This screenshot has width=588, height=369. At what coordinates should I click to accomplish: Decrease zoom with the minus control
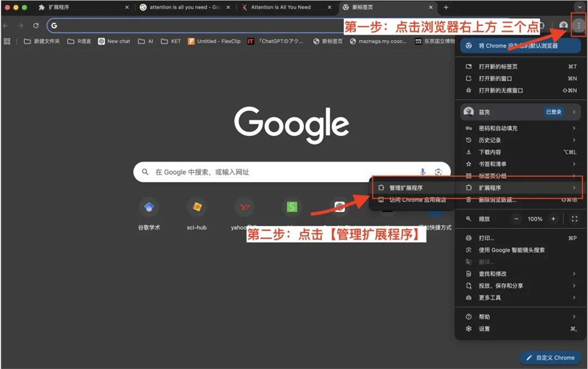coord(515,219)
